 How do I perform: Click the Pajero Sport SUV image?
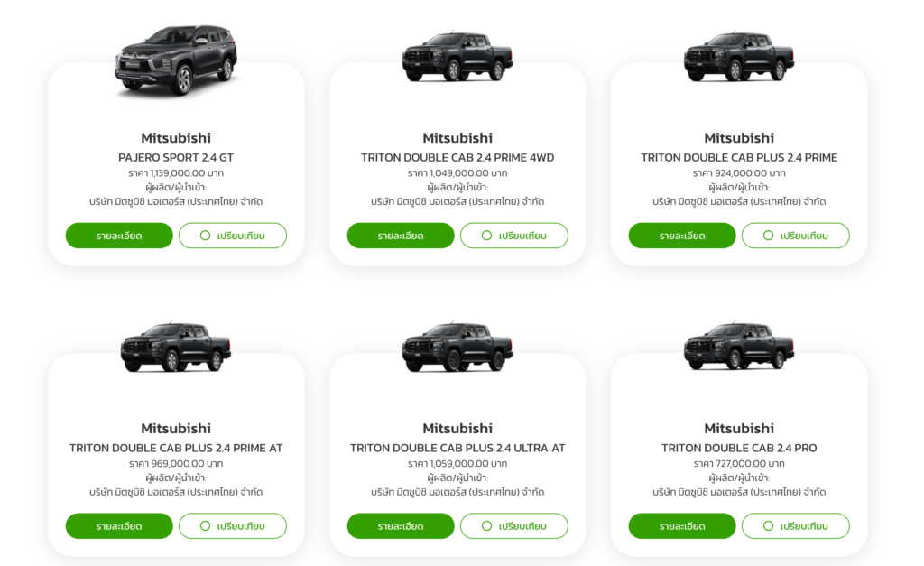176,60
